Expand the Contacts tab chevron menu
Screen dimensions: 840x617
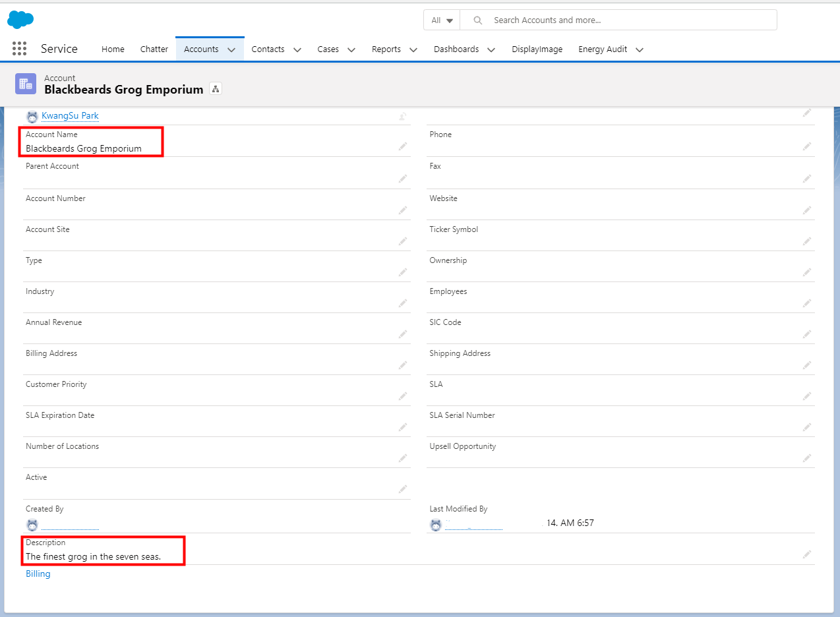(x=297, y=49)
